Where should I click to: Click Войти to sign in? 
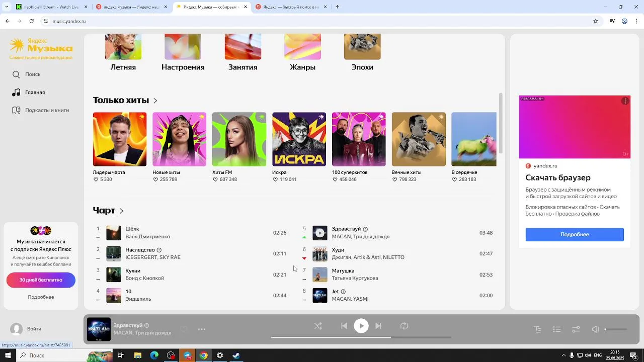[x=34, y=329]
